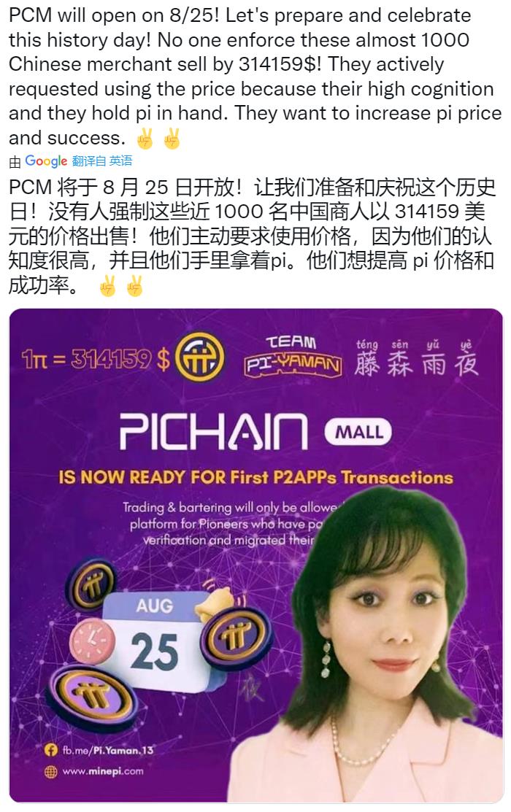Click the "翻译自 英语" translation link

(102, 161)
